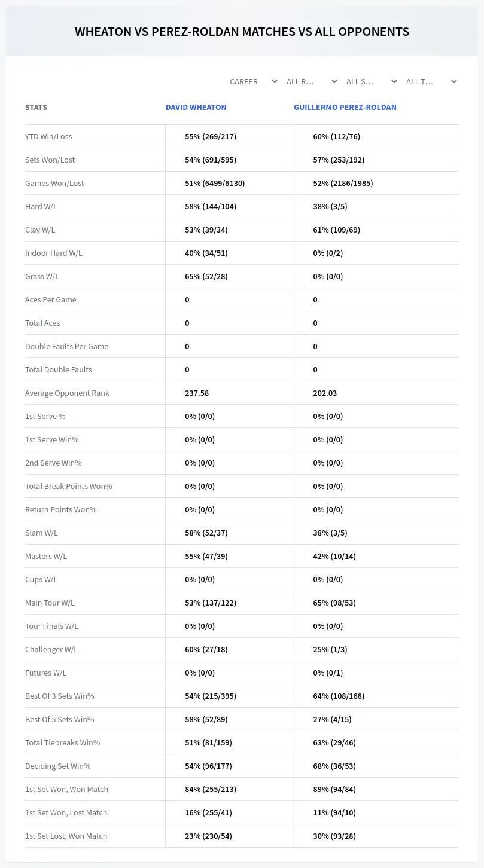Expand the ALL T... filter dropdown

click(x=431, y=81)
